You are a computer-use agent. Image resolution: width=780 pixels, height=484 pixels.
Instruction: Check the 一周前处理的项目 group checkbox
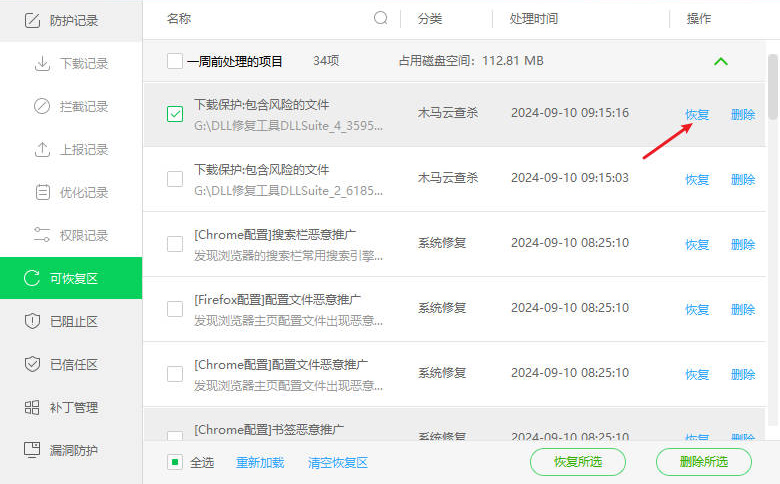coord(175,62)
